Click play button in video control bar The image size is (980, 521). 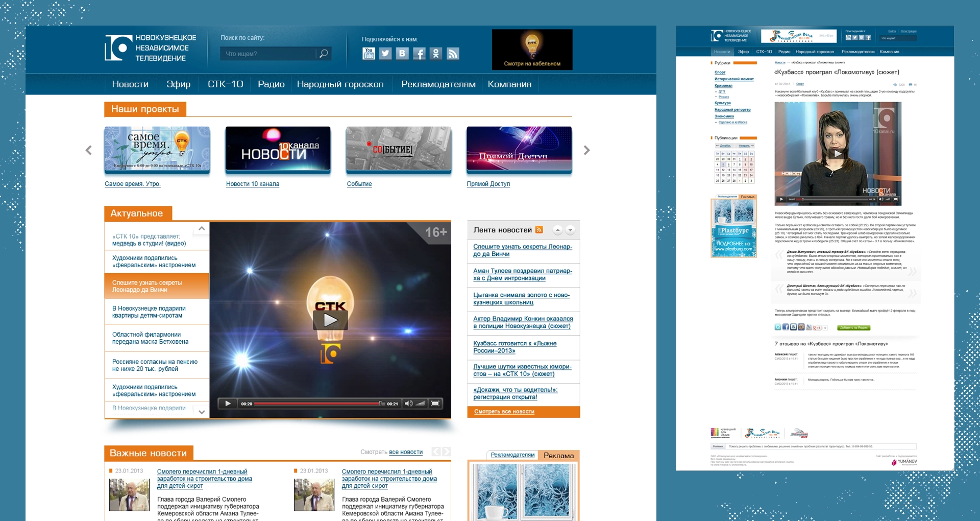tap(228, 404)
